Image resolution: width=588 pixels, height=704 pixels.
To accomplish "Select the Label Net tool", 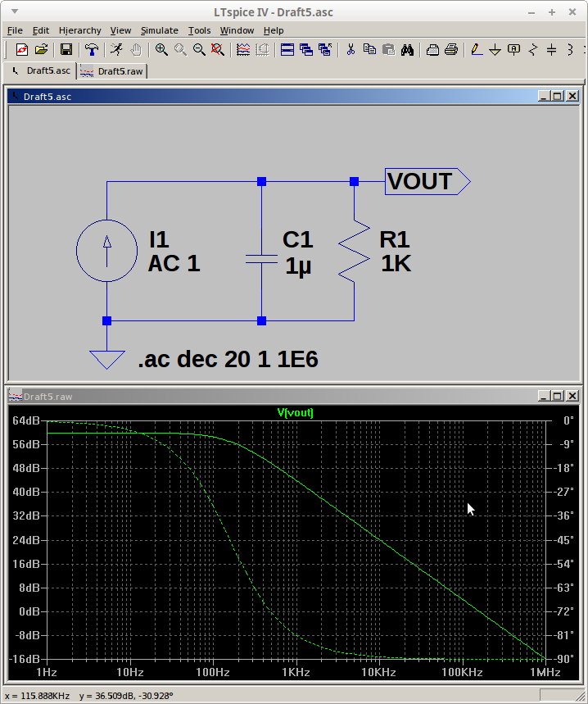I will [514, 49].
